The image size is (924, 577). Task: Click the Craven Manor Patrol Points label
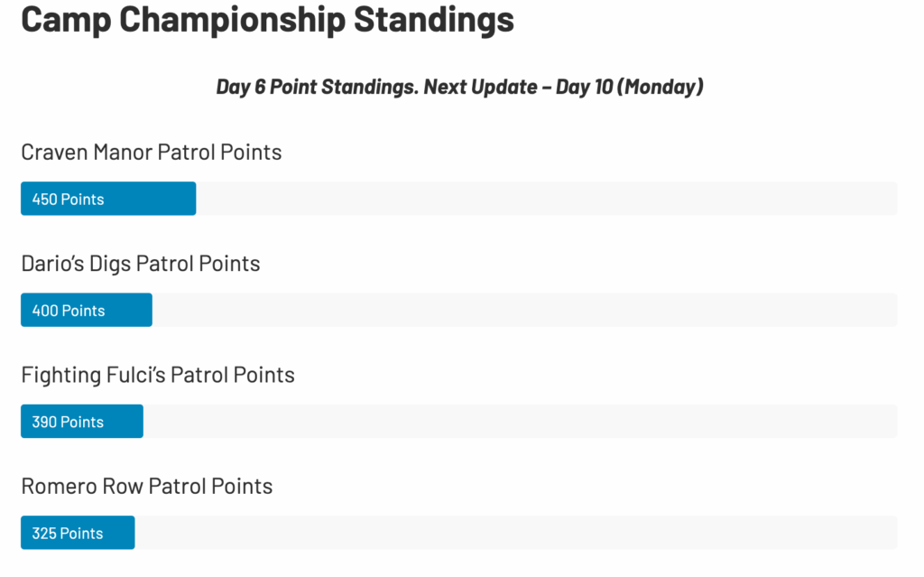[152, 153]
